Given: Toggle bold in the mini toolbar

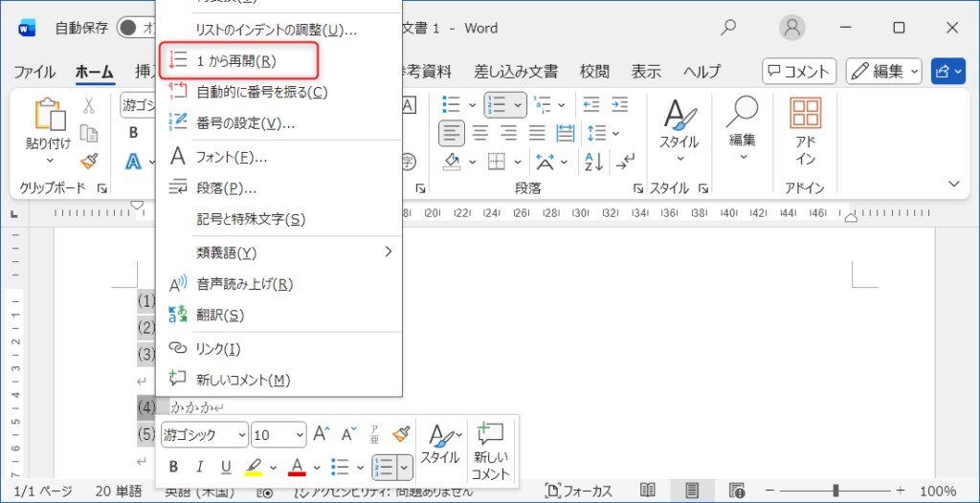Looking at the screenshot, I should pyautogui.click(x=174, y=467).
